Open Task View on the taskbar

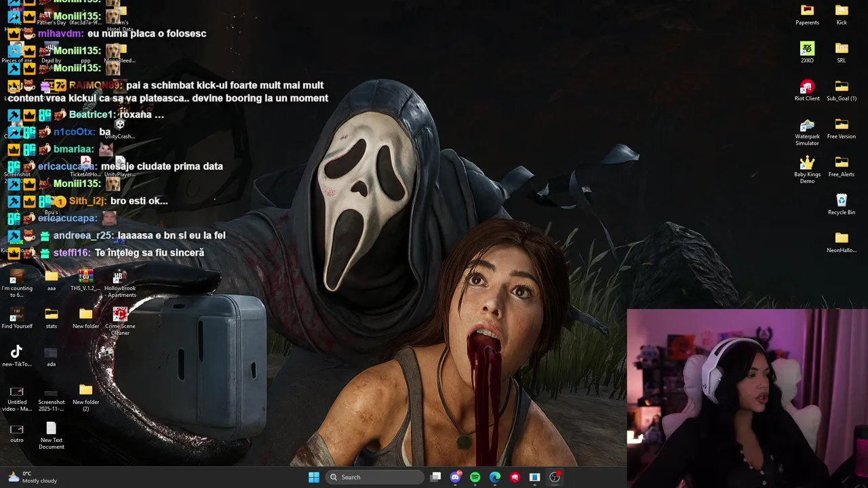pyautogui.click(x=436, y=477)
